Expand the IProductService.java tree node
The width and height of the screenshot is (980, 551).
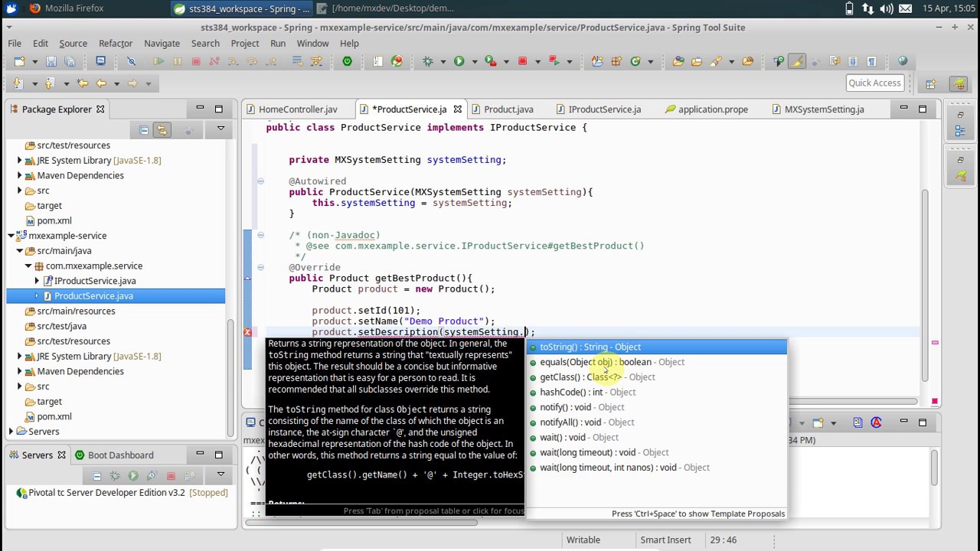[37, 281]
